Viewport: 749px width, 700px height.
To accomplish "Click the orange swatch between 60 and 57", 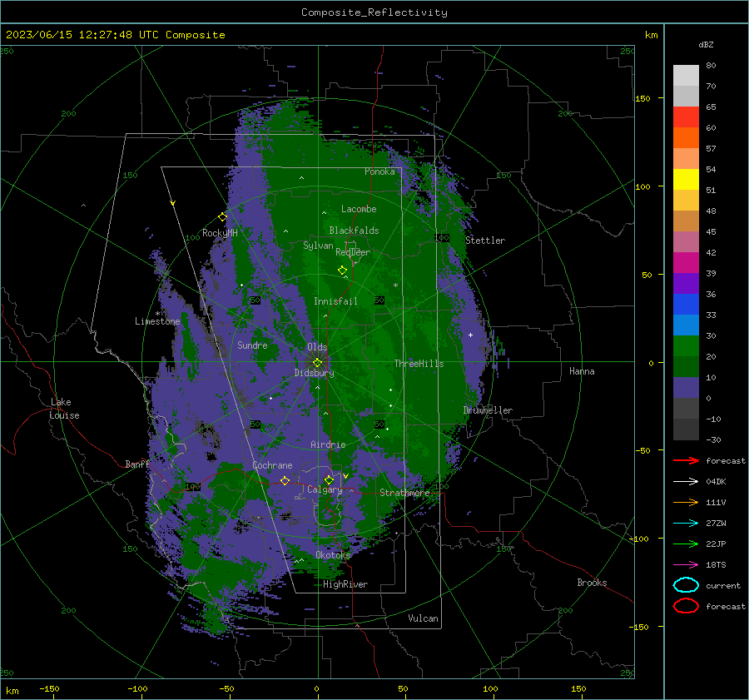I will tap(686, 137).
